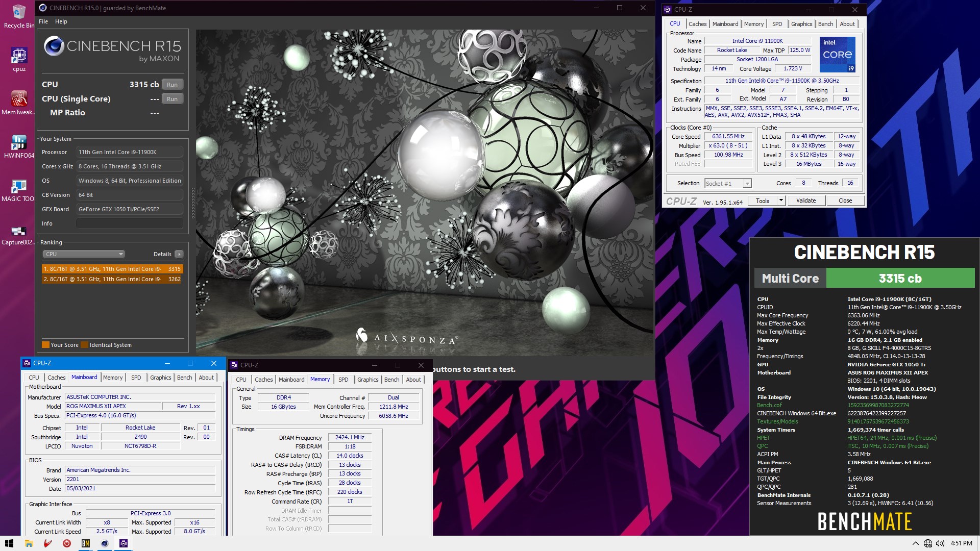
Task: Open Graphics tab in top-right CPU-Z
Action: coord(801,24)
